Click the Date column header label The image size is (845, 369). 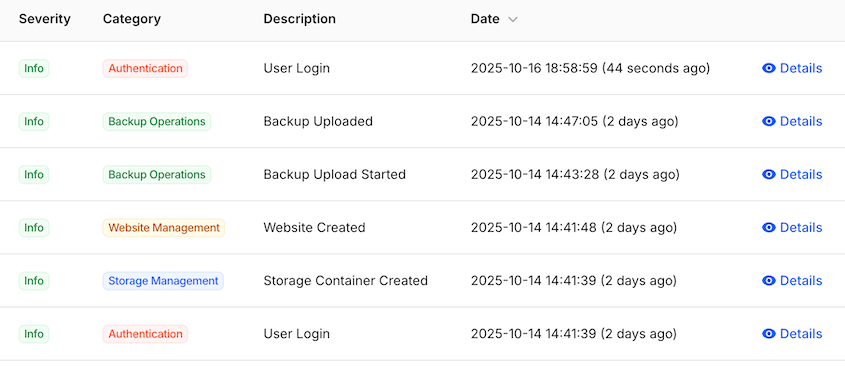(485, 19)
